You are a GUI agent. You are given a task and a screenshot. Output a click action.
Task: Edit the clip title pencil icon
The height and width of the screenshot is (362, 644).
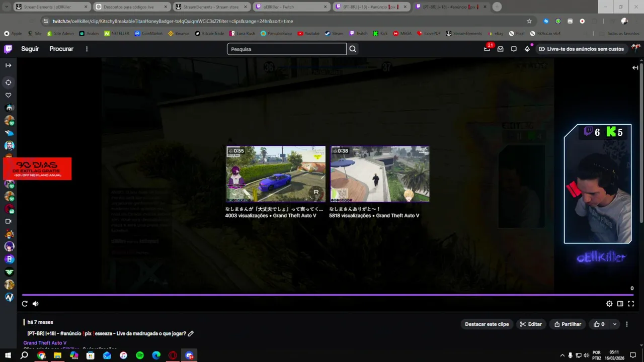pos(191,333)
